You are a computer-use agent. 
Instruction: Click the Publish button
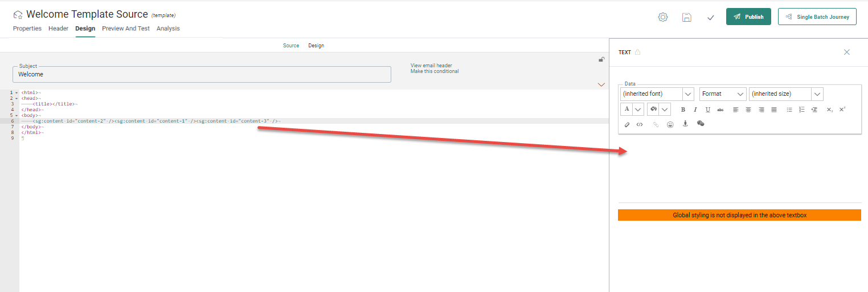[x=748, y=17]
